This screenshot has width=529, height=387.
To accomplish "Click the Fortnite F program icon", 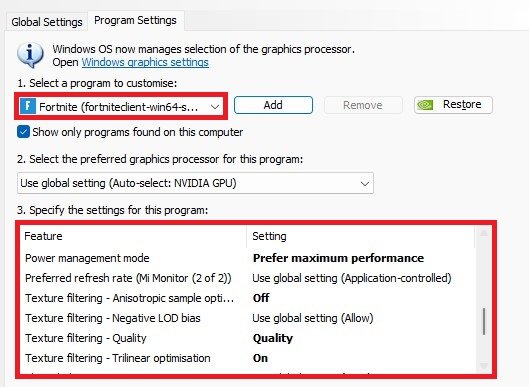I will (x=28, y=106).
